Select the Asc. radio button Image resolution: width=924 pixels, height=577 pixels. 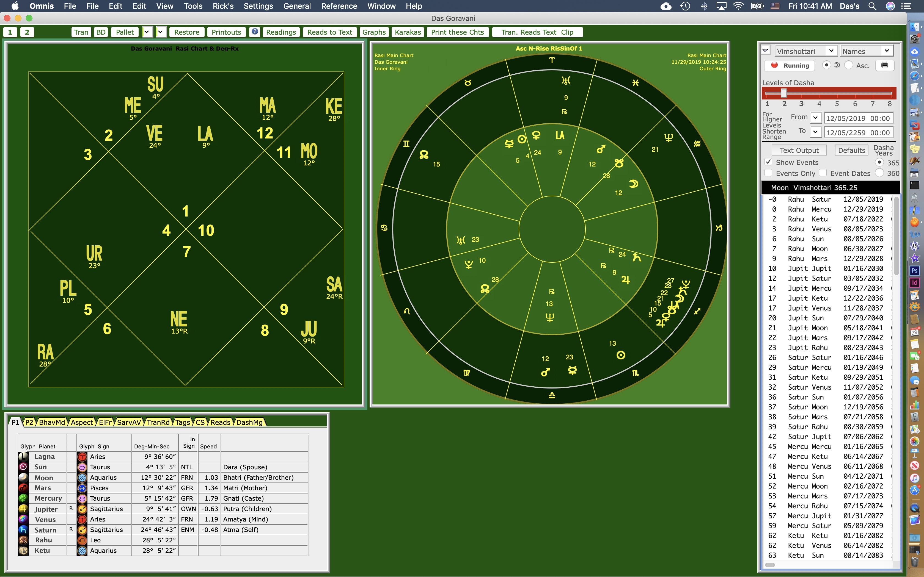tap(848, 65)
